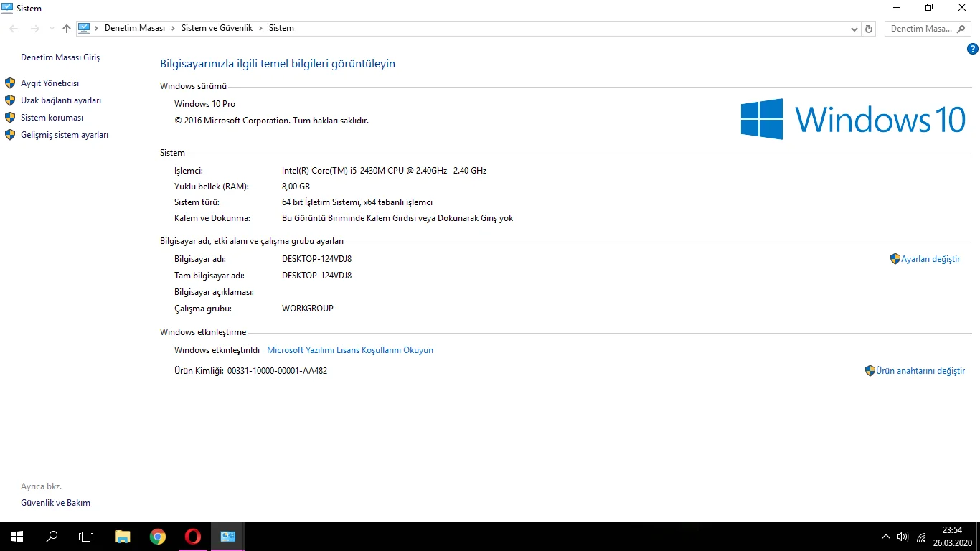
Task: Click the active Sistem window taskbar icon
Action: tap(228, 537)
